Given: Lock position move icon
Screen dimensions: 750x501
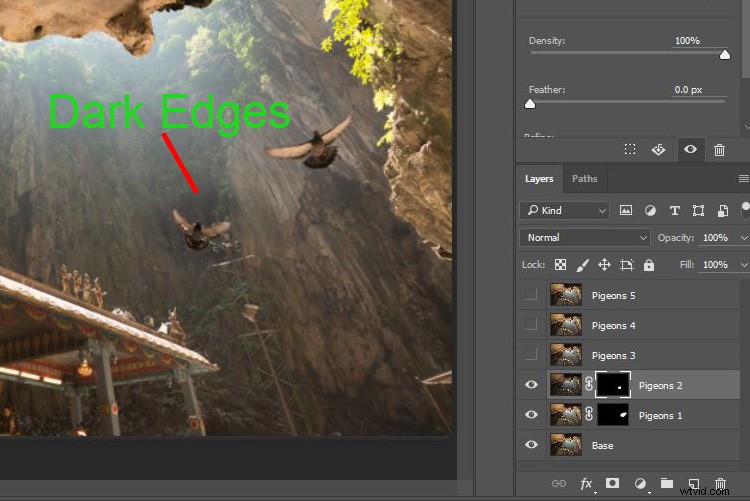Looking at the screenshot, I should [x=604, y=265].
